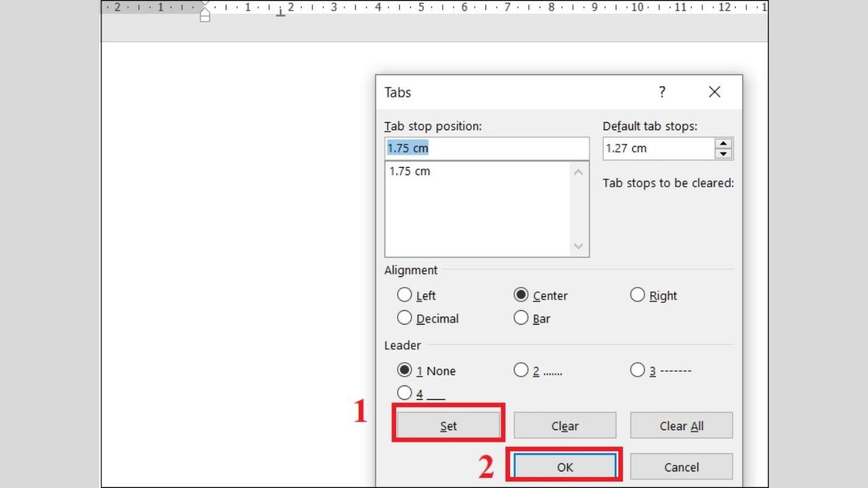The width and height of the screenshot is (868, 488).
Task: Click the down arrow to decrease Default tab stops
Action: click(x=724, y=153)
